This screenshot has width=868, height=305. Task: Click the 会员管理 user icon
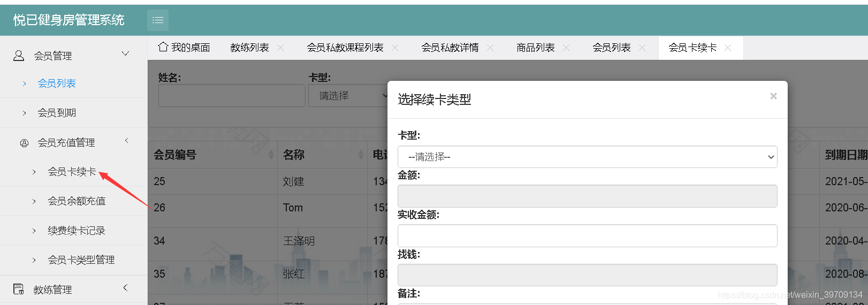pos(19,55)
